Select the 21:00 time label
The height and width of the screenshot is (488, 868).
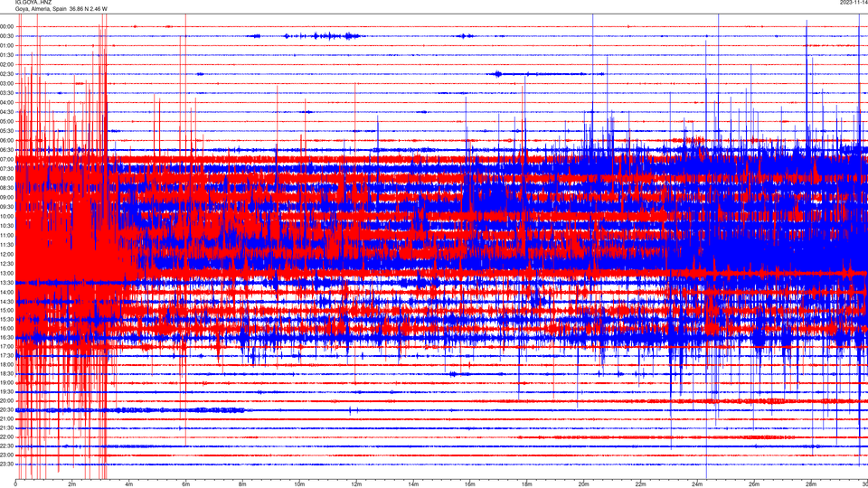pyautogui.click(x=6, y=418)
